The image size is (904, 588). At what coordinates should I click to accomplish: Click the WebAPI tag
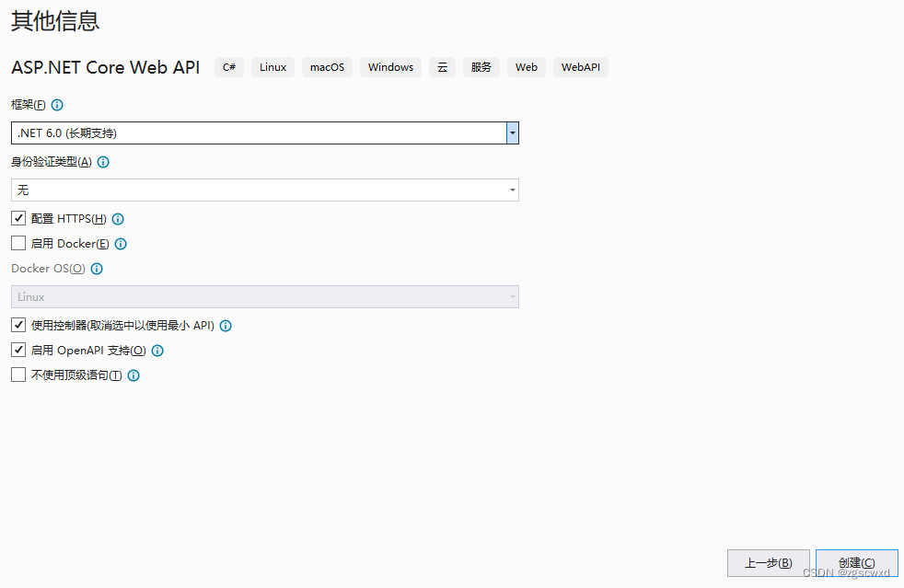(x=581, y=67)
